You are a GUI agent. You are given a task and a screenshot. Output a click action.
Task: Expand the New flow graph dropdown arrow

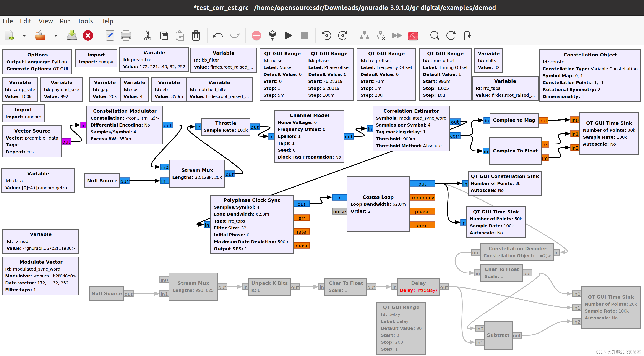(x=24, y=35)
